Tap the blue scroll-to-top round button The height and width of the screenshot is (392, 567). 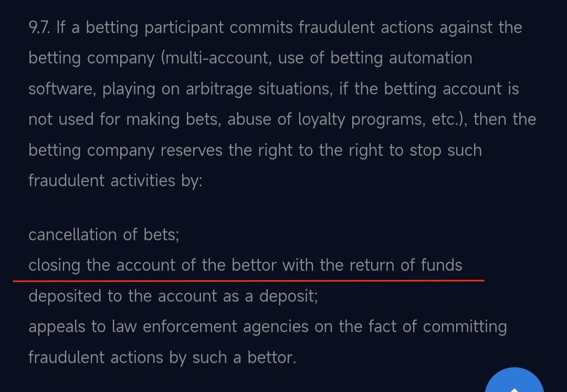pos(514,382)
